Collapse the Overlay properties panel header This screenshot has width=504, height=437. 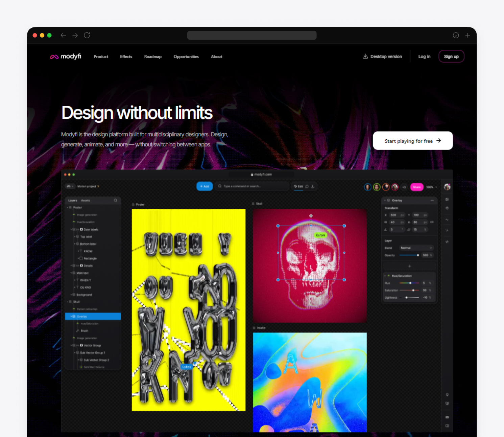385,201
